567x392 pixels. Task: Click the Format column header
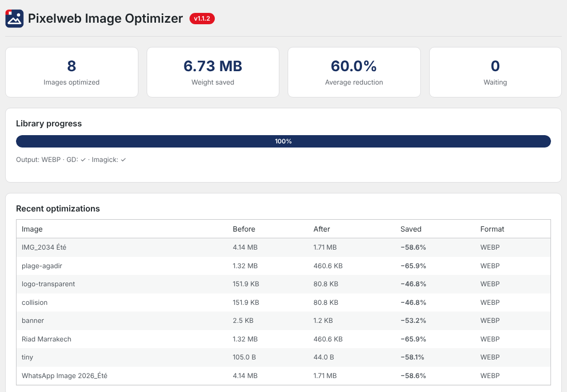click(492, 229)
